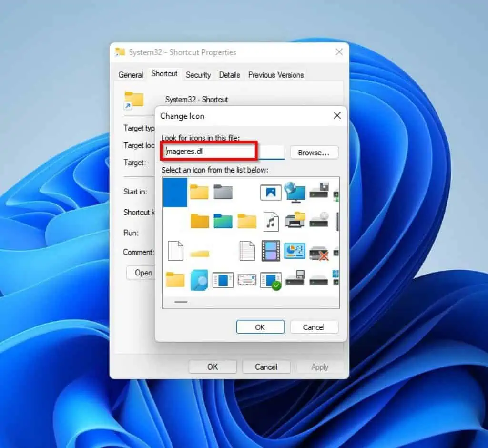Select the music file icon

[x=271, y=221]
